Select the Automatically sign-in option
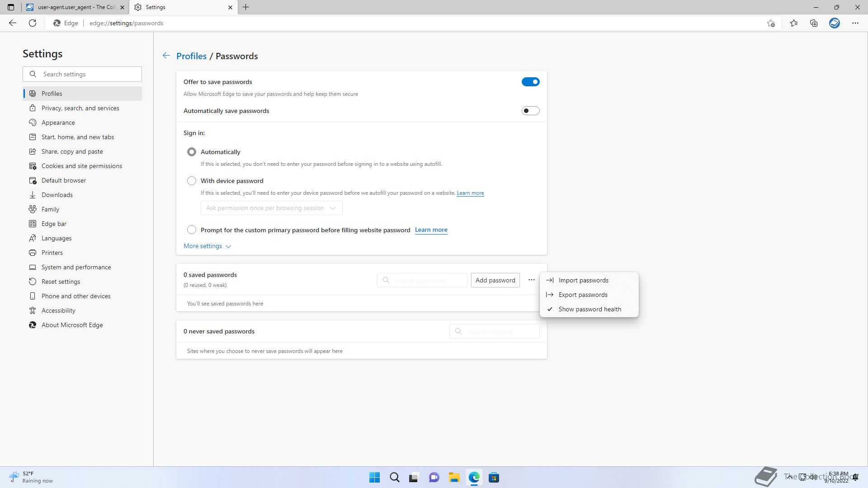This screenshot has height=488, width=868. click(192, 152)
